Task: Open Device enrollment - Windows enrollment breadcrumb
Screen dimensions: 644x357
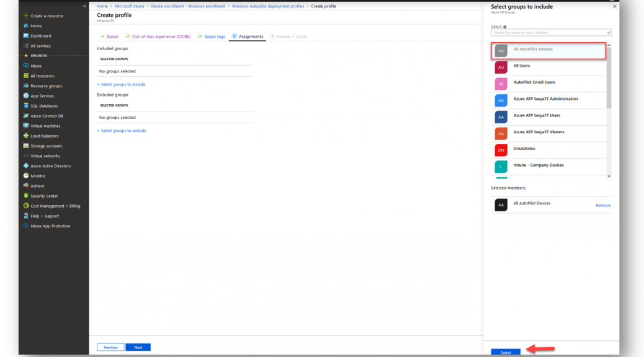Action: [188, 6]
